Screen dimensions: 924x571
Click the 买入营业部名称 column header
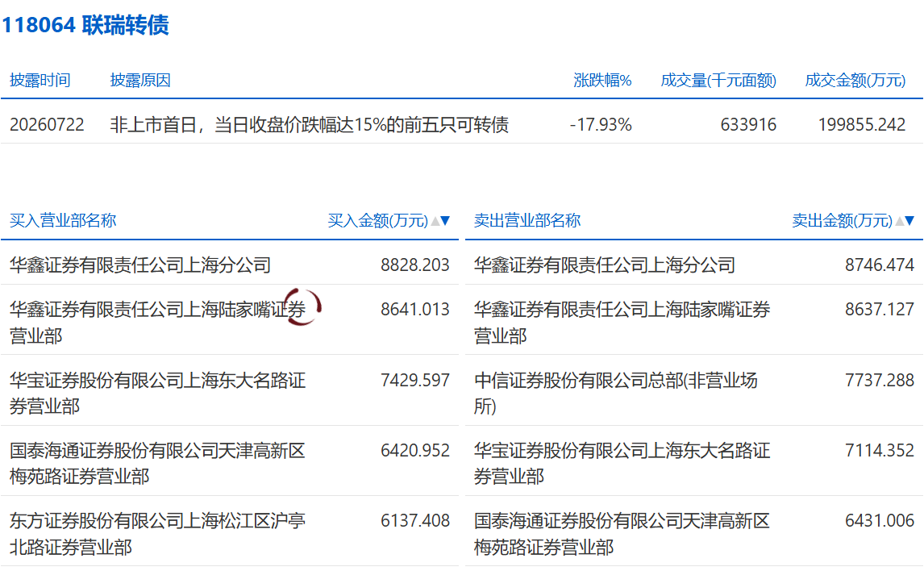click(63, 221)
